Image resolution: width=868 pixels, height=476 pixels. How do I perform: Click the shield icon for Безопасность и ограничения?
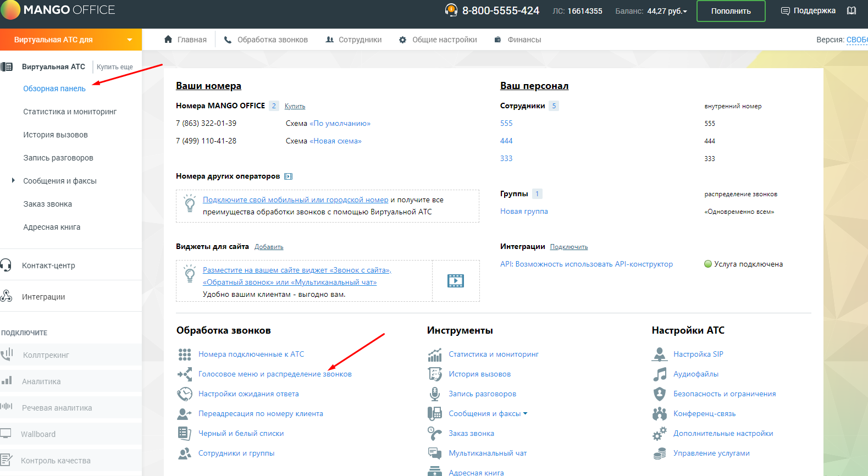click(660, 394)
